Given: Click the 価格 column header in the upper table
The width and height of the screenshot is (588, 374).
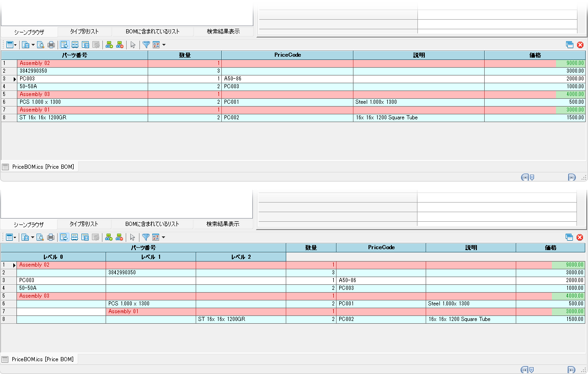Looking at the screenshot, I should [x=534, y=55].
